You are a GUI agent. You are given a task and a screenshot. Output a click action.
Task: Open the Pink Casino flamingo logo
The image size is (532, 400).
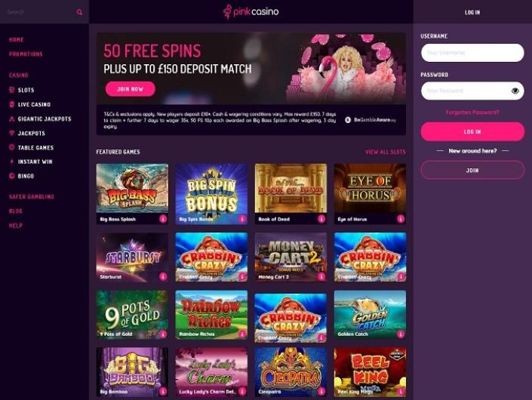[x=251, y=12]
